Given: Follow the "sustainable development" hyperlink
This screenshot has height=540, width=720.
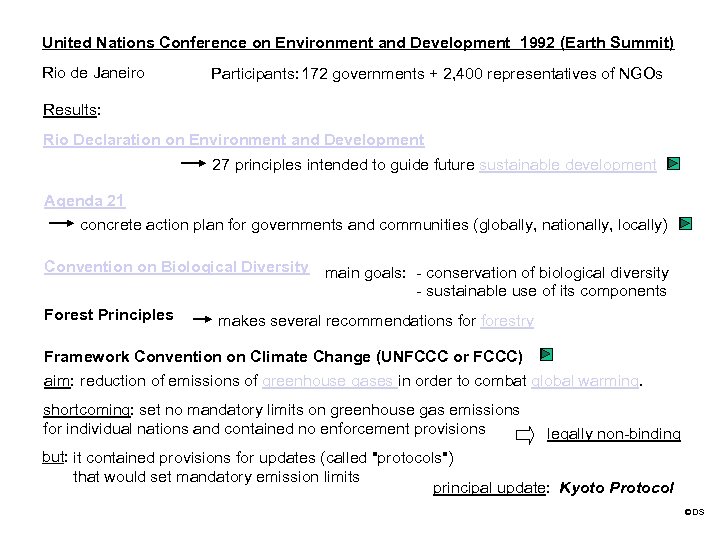Looking at the screenshot, I should pyautogui.click(x=568, y=164).
